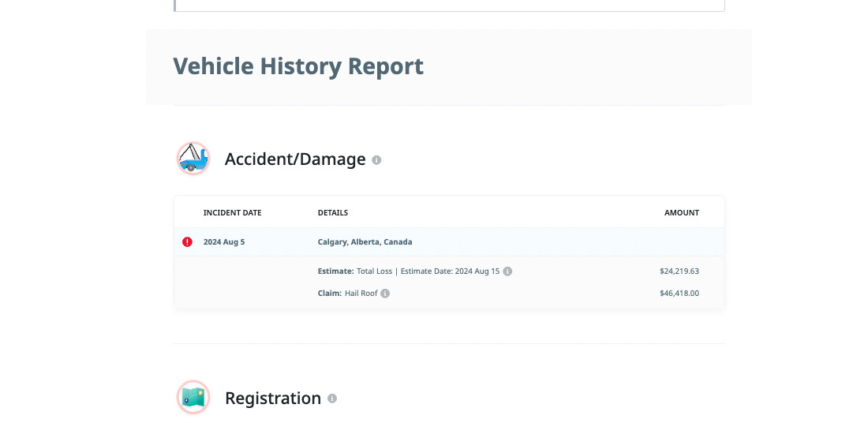Click Calgary, Alberta, Canada location text
The height and width of the screenshot is (423, 868).
click(x=365, y=242)
